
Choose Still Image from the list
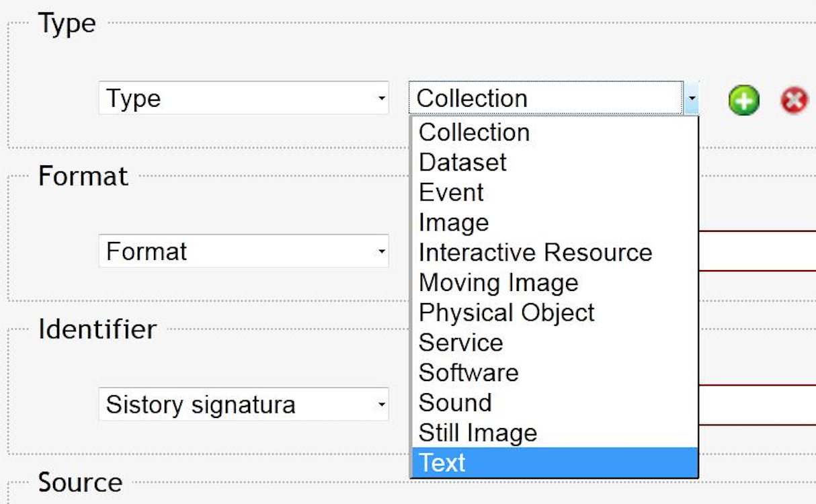click(x=478, y=433)
